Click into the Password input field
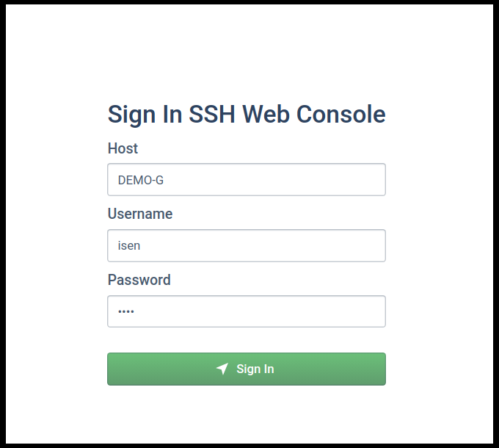Viewport: 499px width, 448px height. pyautogui.click(x=246, y=311)
